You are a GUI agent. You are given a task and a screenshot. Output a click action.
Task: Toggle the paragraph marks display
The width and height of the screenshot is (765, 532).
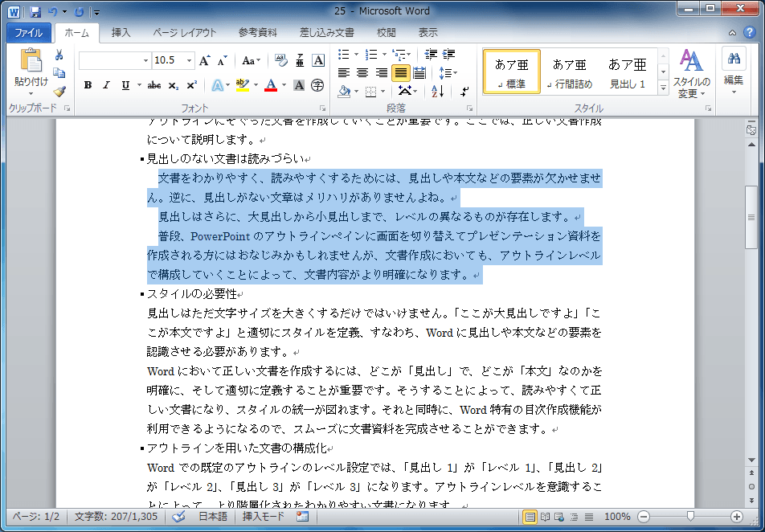pyautogui.click(x=464, y=92)
